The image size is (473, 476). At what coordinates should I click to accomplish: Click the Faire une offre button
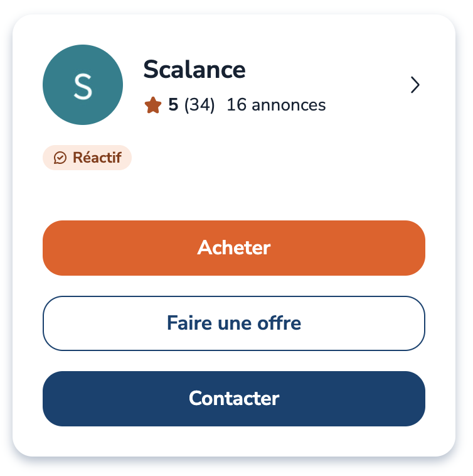[234, 323]
